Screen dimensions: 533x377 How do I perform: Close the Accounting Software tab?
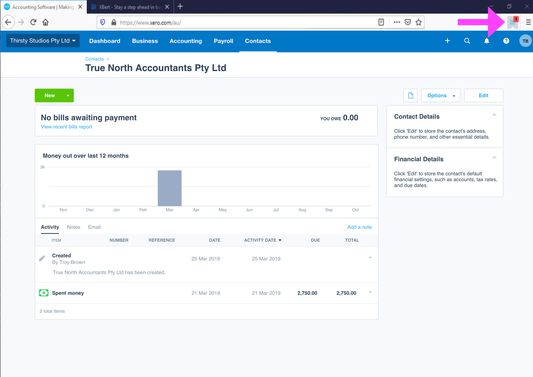pos(80,7)
